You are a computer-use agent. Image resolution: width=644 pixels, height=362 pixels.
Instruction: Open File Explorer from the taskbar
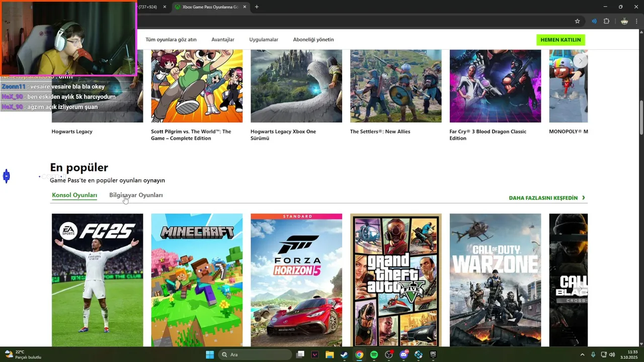tap(330, 354)
